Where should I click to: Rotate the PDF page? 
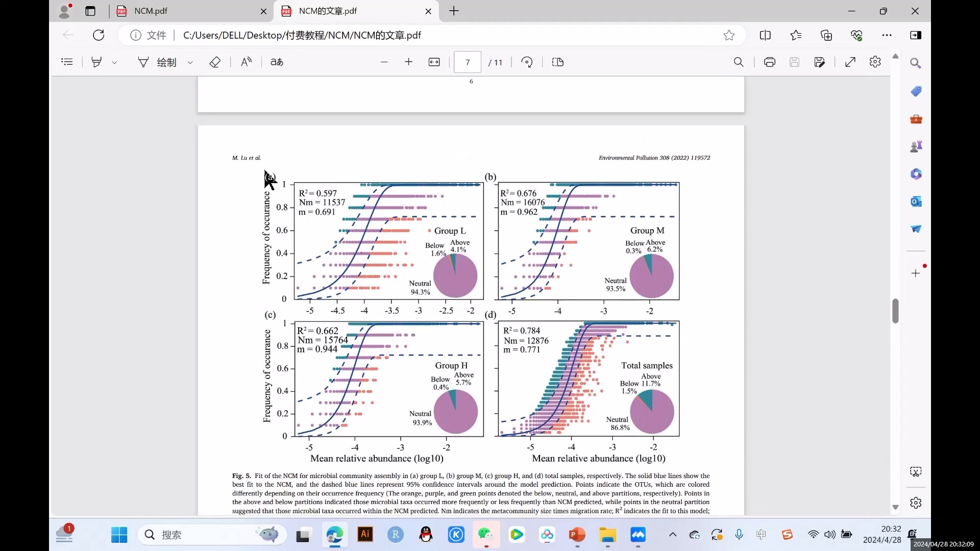pyautogui.click(x=527, y=62)
